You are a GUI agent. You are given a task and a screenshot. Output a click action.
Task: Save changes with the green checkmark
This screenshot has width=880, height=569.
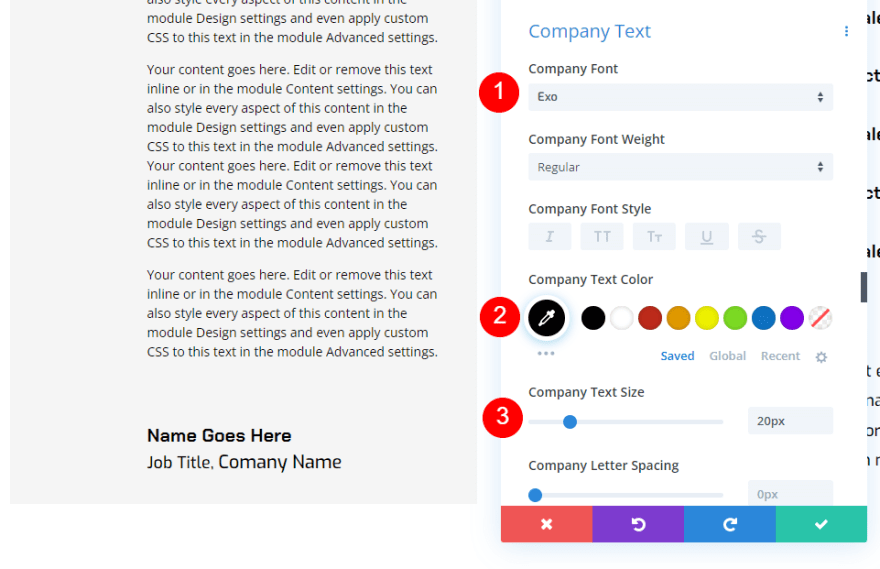click(x=821, y=524)
